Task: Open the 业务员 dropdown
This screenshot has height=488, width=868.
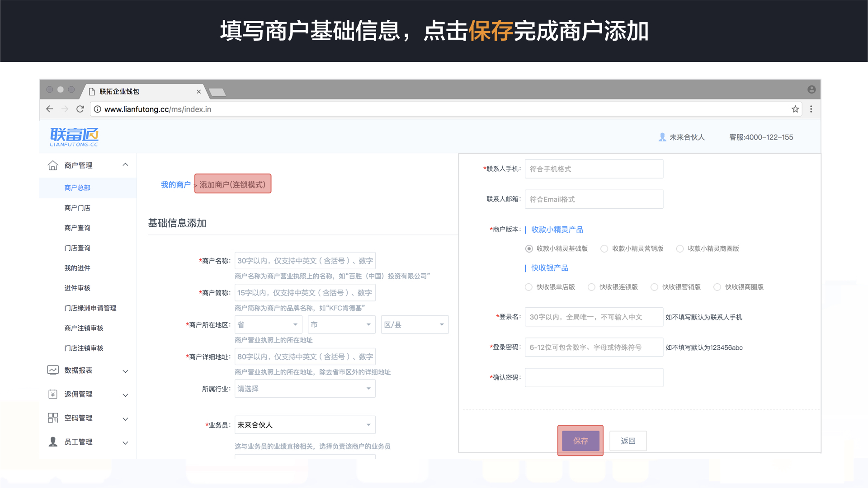Action: 305,425
